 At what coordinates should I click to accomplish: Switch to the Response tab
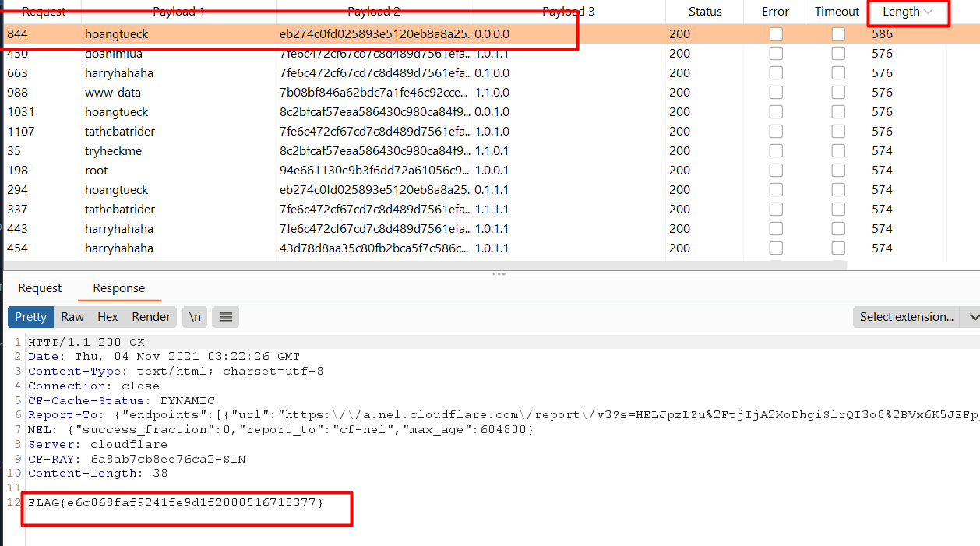pyautogui.click(x=118, y=288)
